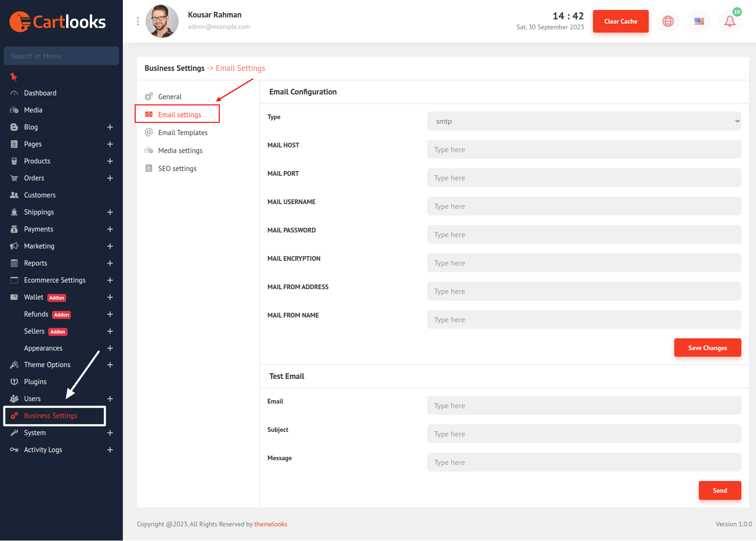Click the Customers people icon
756x541 pixels.
pos(14,195)
